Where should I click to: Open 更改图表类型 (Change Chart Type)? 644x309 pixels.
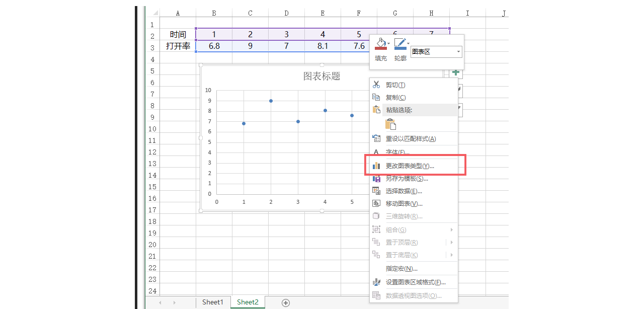pos(409,166)
